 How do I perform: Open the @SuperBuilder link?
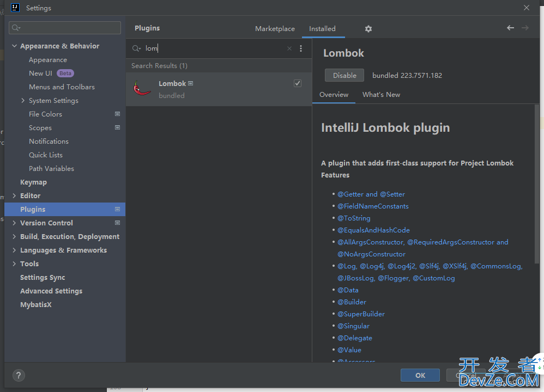[x=361, y=314]
